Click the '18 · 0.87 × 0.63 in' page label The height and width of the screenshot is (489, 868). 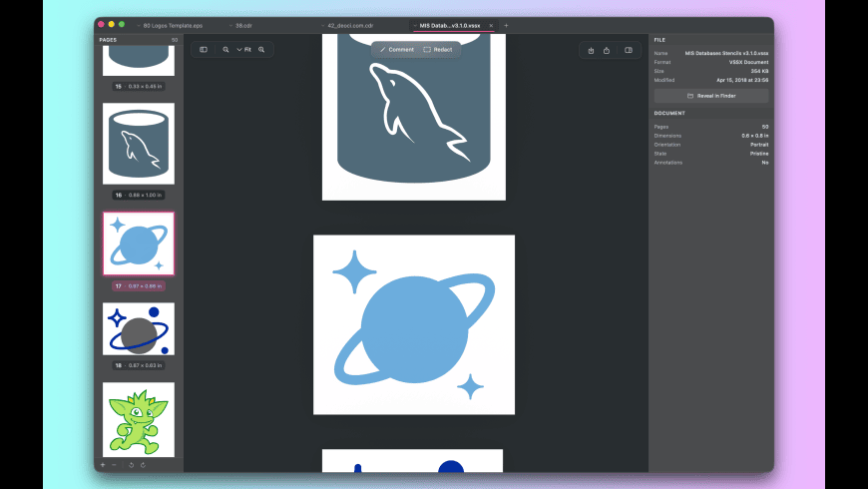pyautogui.click(x=139, y=365)
